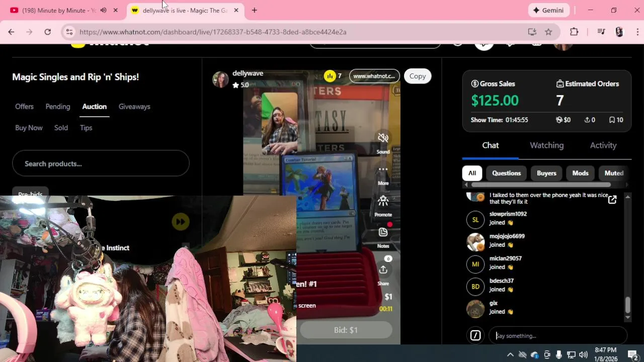Open the Giveaways tab
Viewport: 644px width, 362px height.
coord(134,107)
